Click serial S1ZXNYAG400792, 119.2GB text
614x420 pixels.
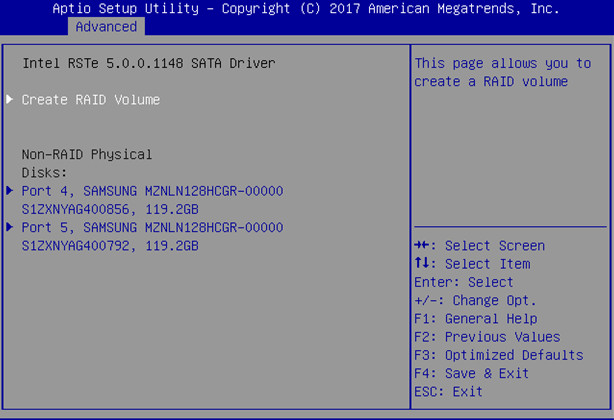[110, 246]
